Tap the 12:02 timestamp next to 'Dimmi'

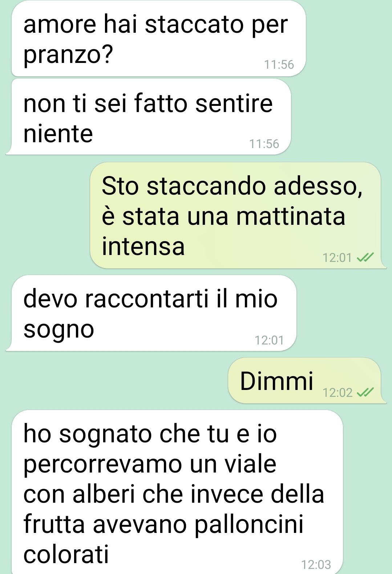[338, 392]
